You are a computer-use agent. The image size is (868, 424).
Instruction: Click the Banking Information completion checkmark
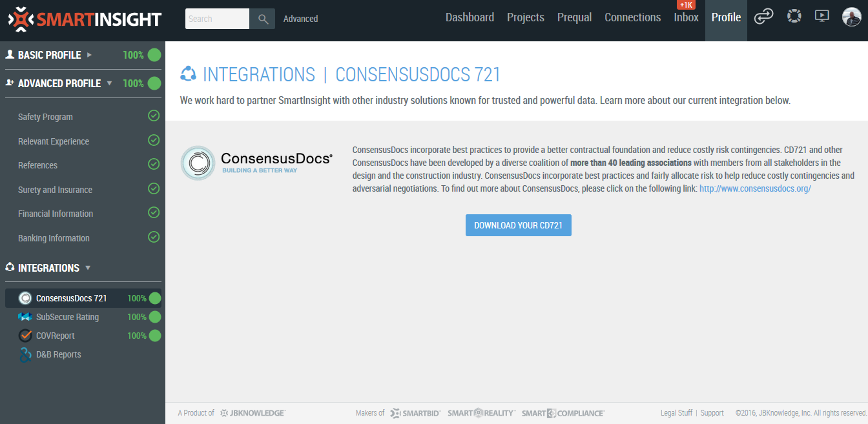click(x=154, y=237)
